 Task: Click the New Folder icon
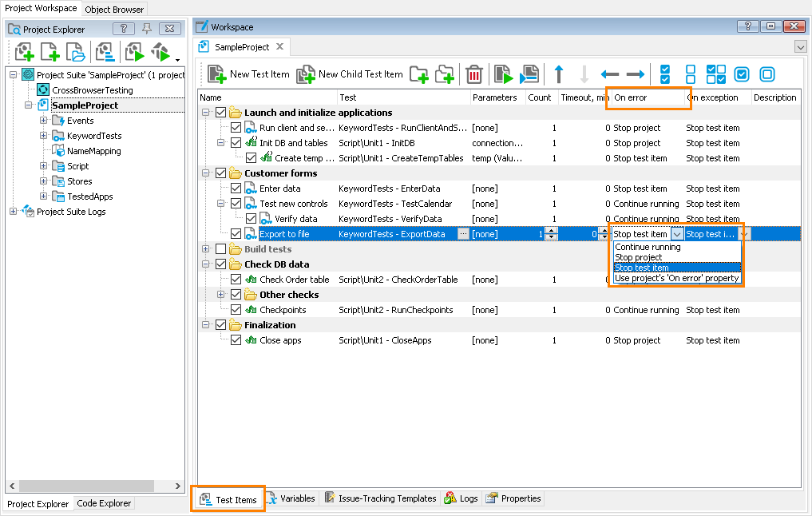[x=418, y=73]
